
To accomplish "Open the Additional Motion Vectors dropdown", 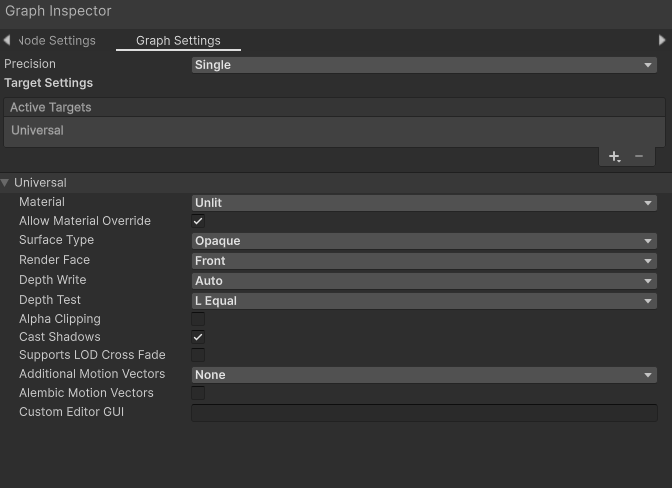I will point(424,375).
